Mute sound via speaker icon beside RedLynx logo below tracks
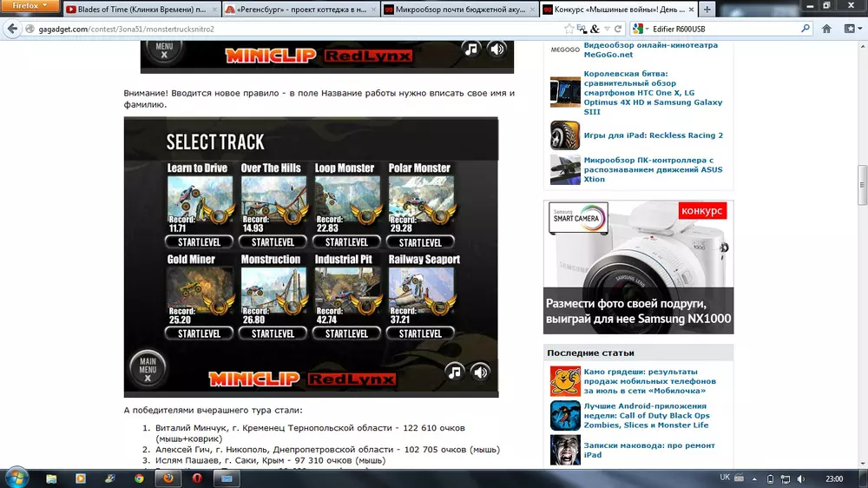This screenshot has height=488, width=868. pyautogui.click(x=480, y=373)
